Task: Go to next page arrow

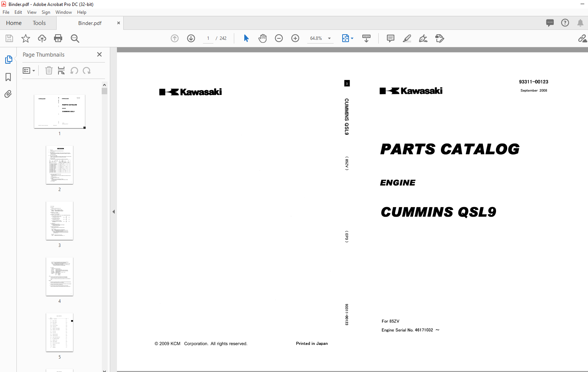Action: [191, 38]
